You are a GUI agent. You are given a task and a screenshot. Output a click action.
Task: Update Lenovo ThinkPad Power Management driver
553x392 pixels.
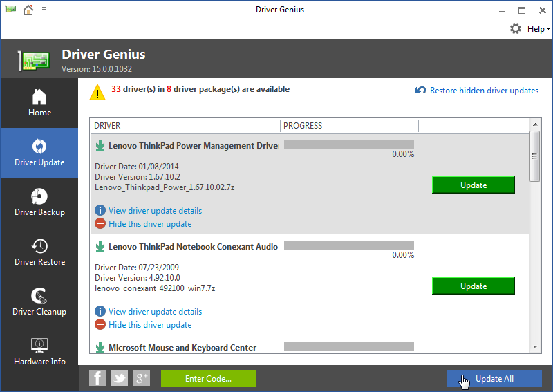coord(474,185)
